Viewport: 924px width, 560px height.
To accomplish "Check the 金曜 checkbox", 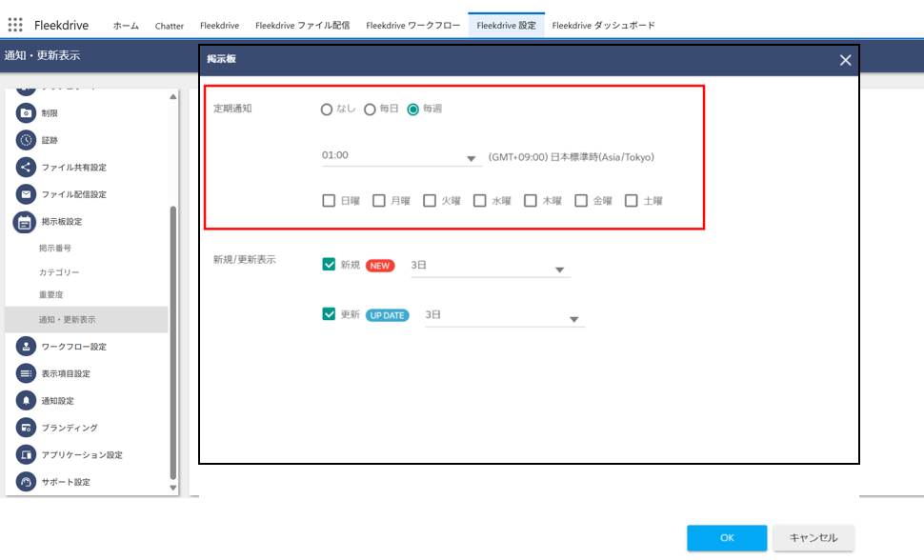I will tap(581, 200).
